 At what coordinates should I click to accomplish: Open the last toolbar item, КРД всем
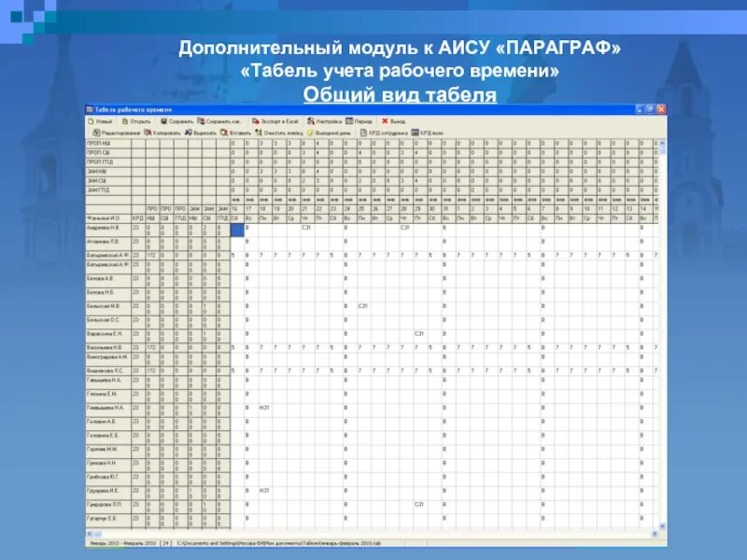(428, 133)
